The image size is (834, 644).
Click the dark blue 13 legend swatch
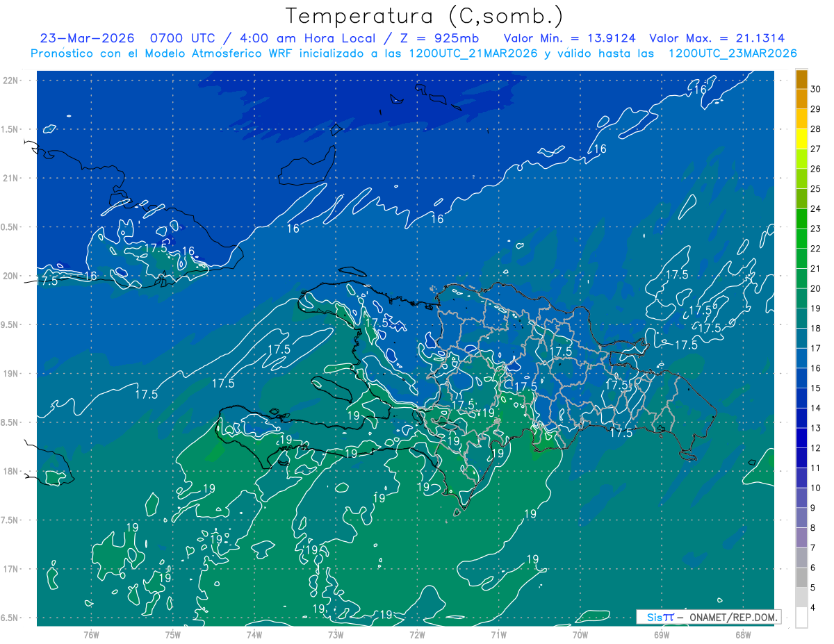tap(801, 419)
